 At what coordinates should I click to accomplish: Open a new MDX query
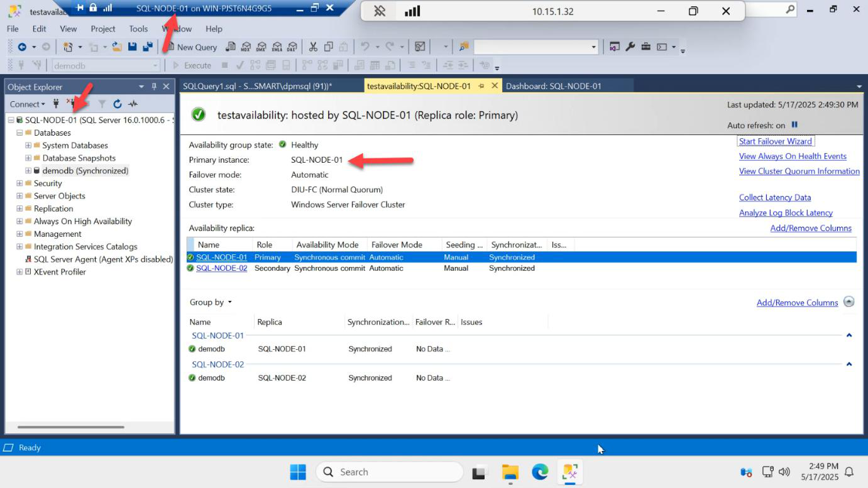click(246, 47)
